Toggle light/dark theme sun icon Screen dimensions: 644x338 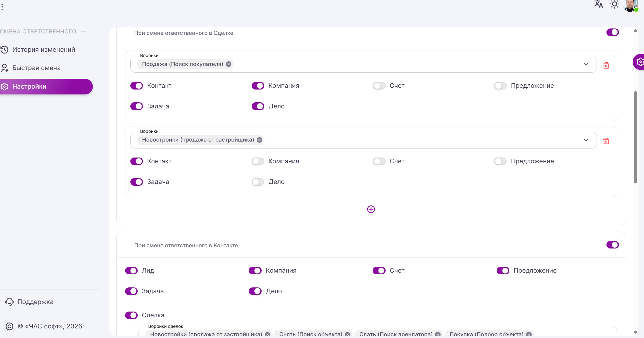pos(614,4)
